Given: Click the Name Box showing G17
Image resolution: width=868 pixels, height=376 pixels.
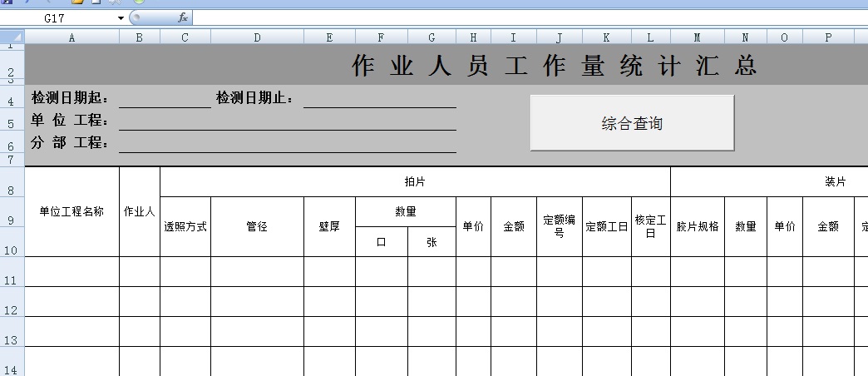Looking at the screenshot, I should (58, 17).
